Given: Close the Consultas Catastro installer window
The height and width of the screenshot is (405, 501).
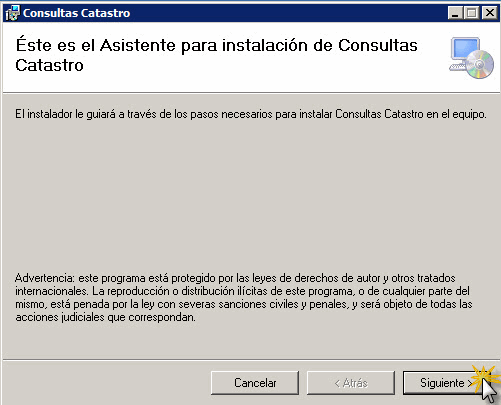Looking at the screenshot, I should (x=490, y=13).
